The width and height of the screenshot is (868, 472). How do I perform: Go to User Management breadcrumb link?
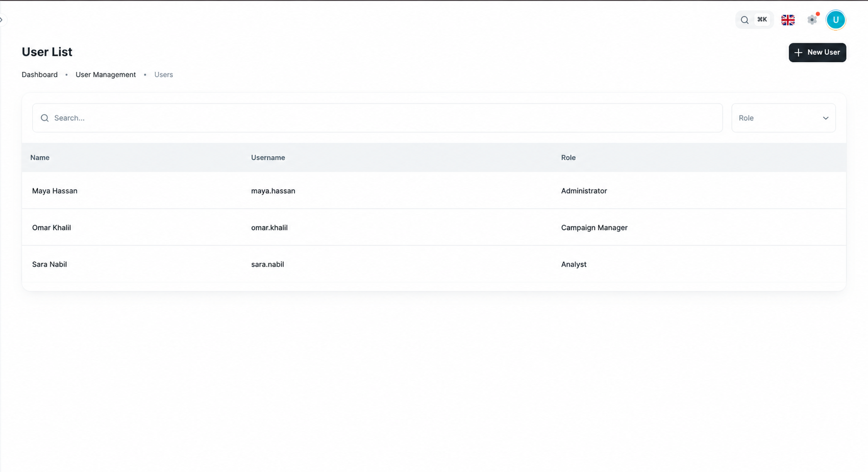point(106,74)
